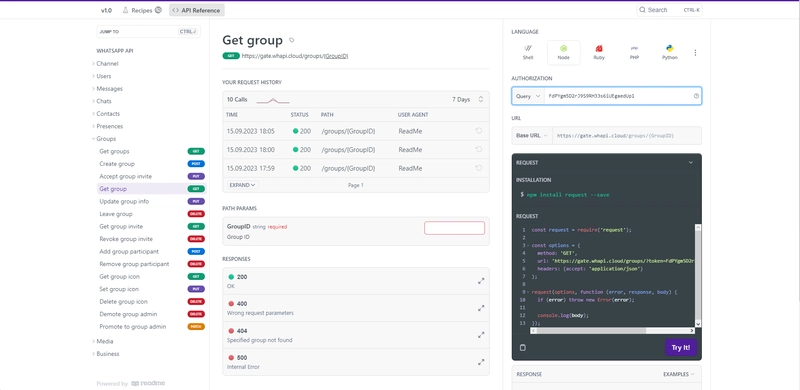This screenshot has height=390, width=800.
Task: Expand the Messages sidebar section
Action: pyautogui.click(x=109, y=89)
